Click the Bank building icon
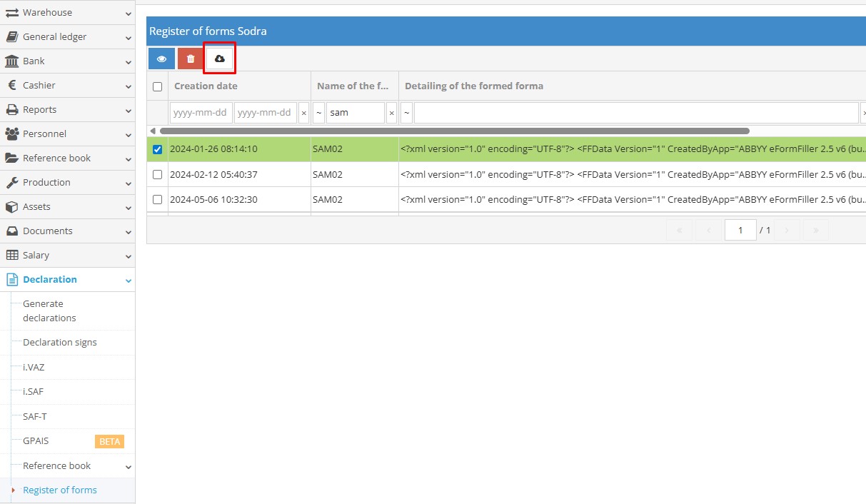The height and width of the screenshot is (504, 866). 11,61
